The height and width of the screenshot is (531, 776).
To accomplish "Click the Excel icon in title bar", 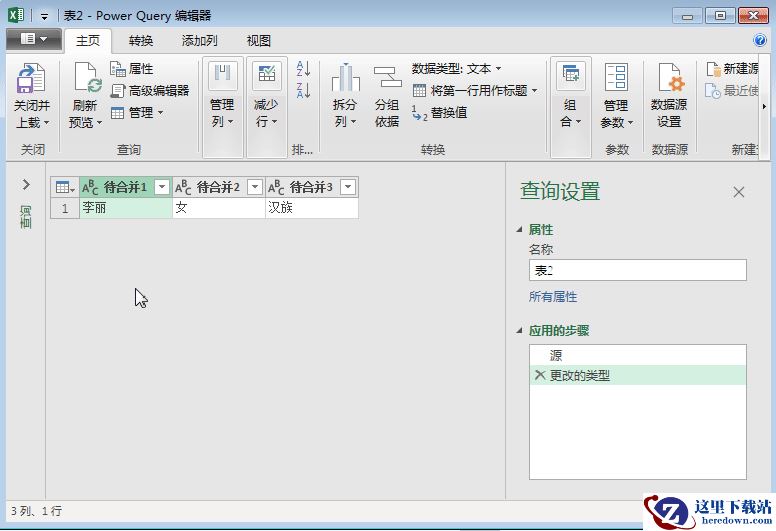I will click(16, 15).
